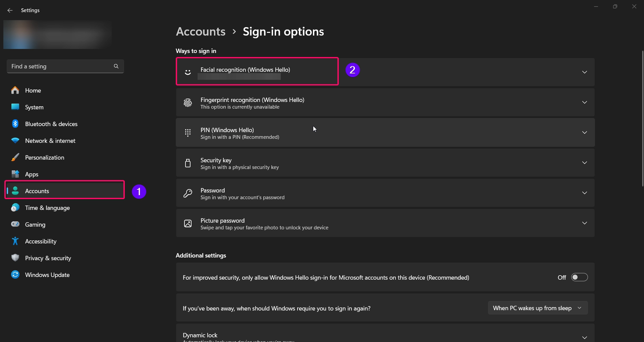Click the Windows Update refresh icon

(x=15, y=275)
